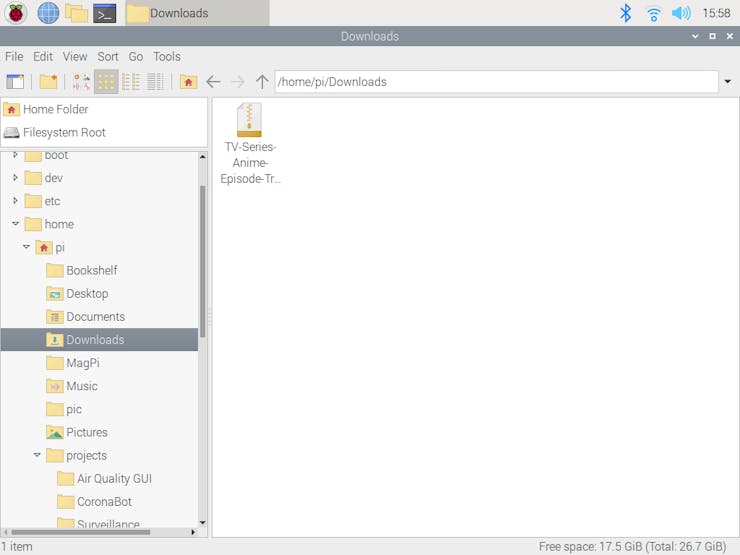Viewport: 740px width, 555px height.
Task: Click the free space status text
Action: [632, 547]
